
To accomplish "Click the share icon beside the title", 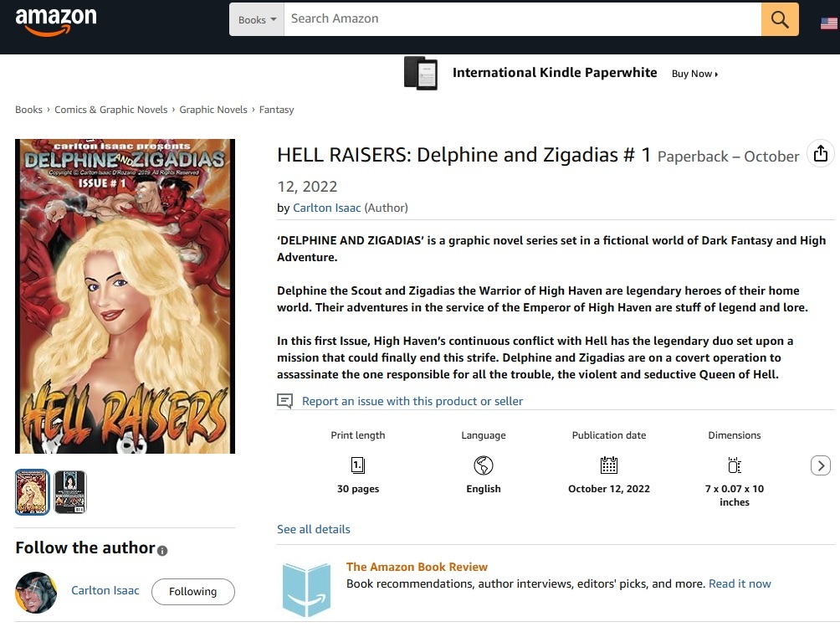I will pos(820,153).
